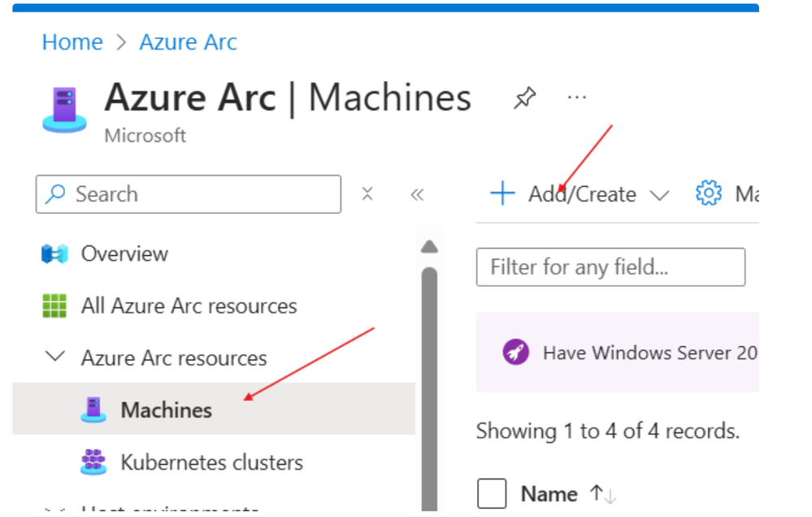Click the green grid All resources icon
812x517 pixels.
click(x=54, y=306)
